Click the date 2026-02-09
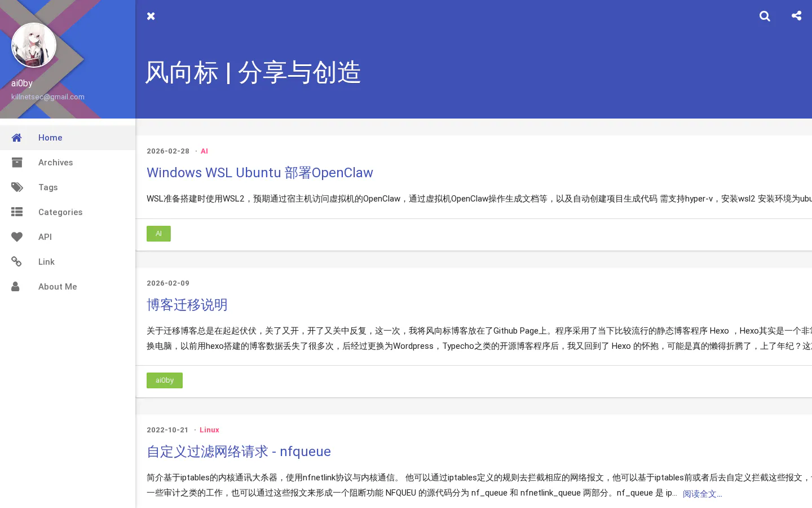The width and height of the screenshot is (812, 508). [x=168, y=283]
